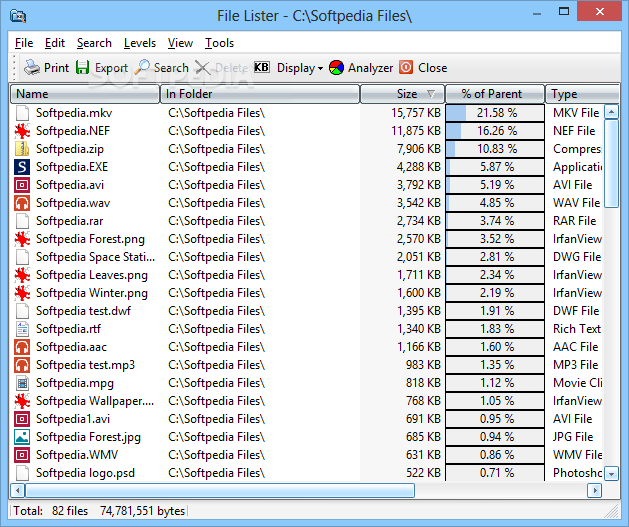Click the 0.95 % percentage cell
This screenshot has width=629, height=527.
497,419
